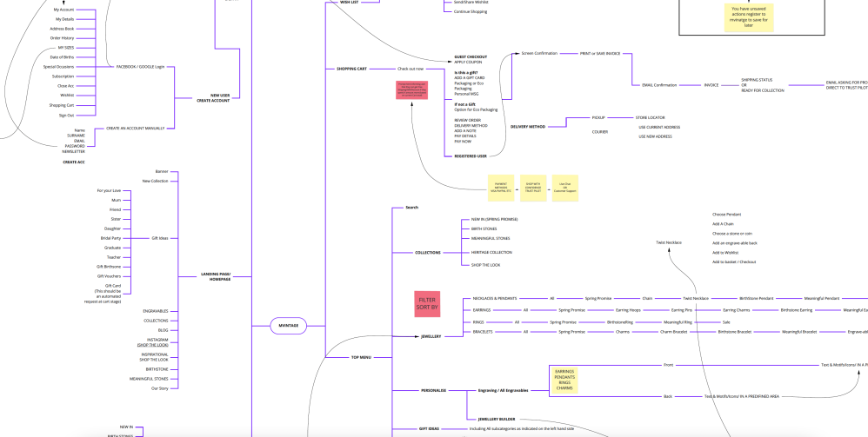Click the red FILTER SORT BY note

click(x=427, y=304)
